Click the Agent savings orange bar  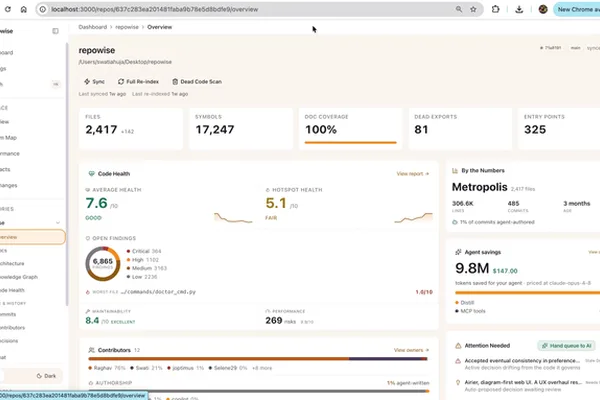(x=527, y=293)
